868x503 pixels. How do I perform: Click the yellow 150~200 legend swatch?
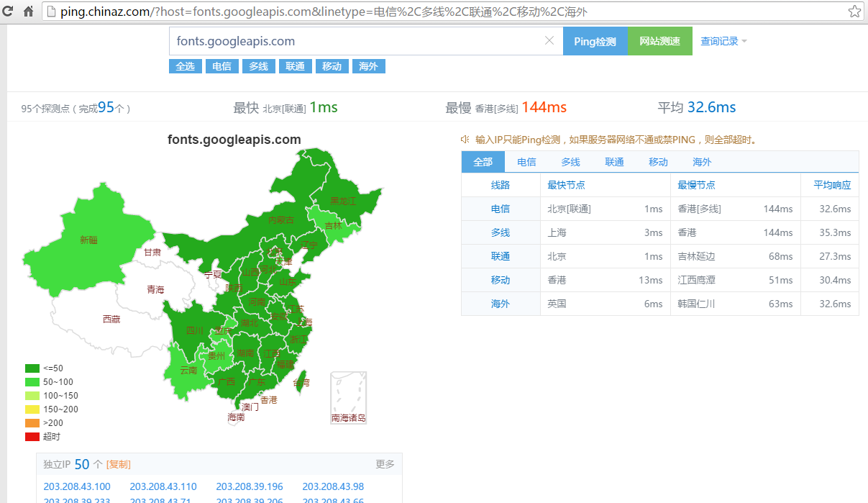(x=32, y=409)
